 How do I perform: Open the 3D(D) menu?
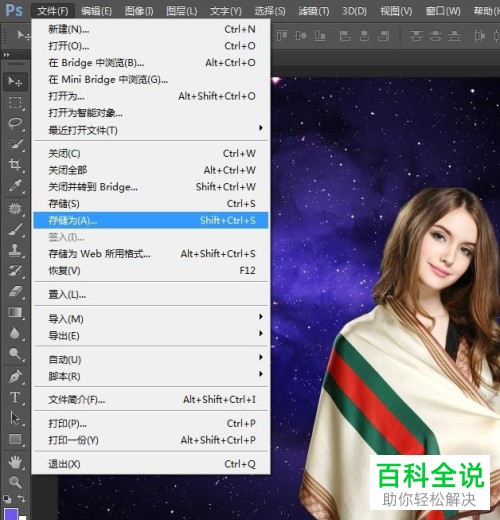(x=354, y=11)
